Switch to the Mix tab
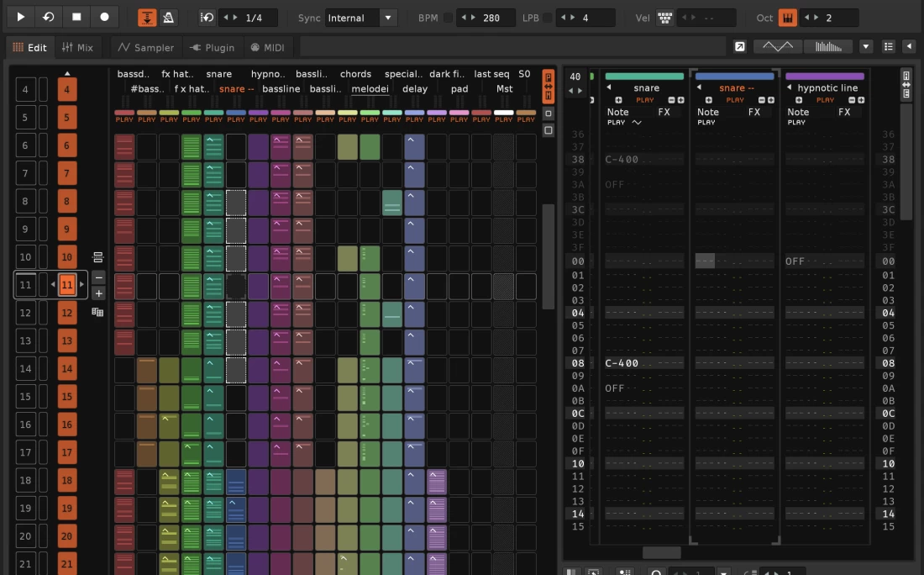Viewport: 924px width, 575px height. coord(76,48)
